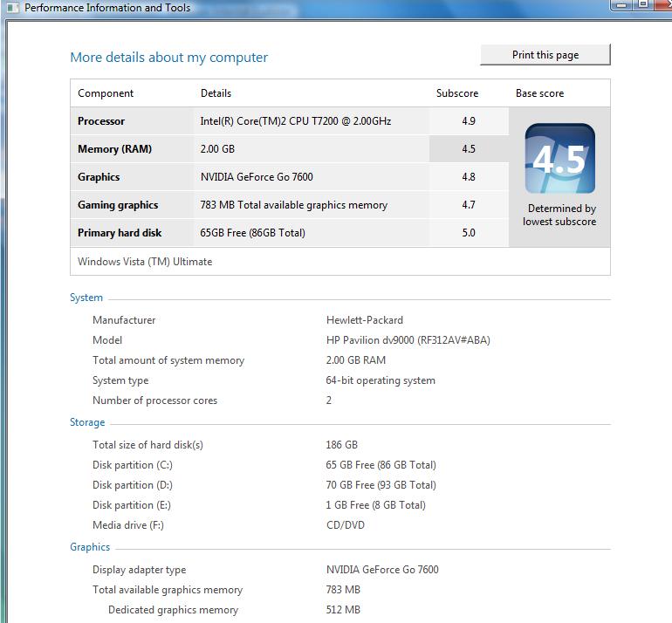Select the Processor row label
The width and height of the screenshot is (672, 623).
(x=101, y=121)
